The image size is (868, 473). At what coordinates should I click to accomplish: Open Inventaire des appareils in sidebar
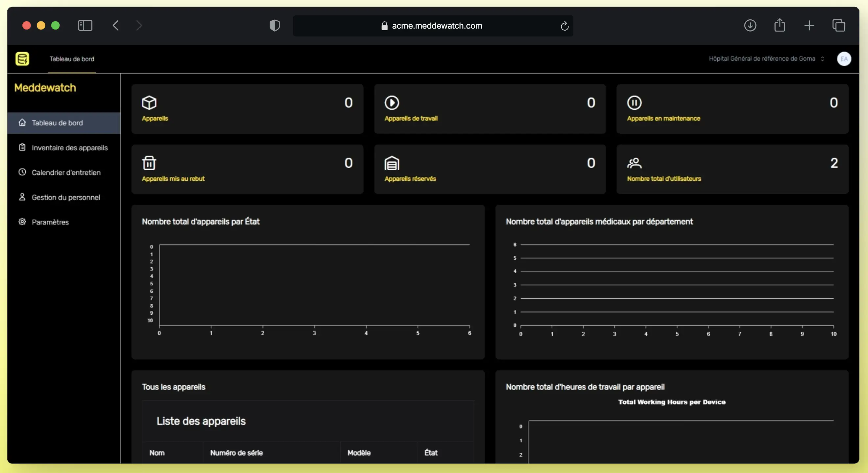[64, 147]
